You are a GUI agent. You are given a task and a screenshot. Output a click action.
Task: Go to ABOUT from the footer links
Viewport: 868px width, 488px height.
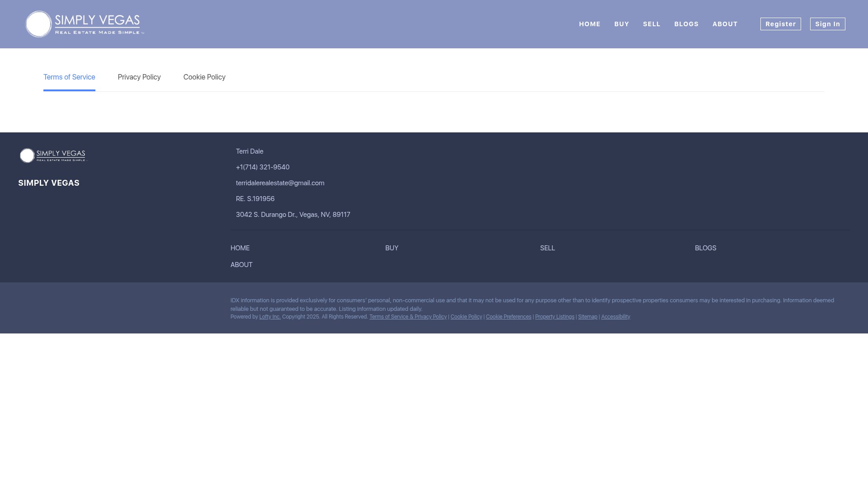pos(241,265)
